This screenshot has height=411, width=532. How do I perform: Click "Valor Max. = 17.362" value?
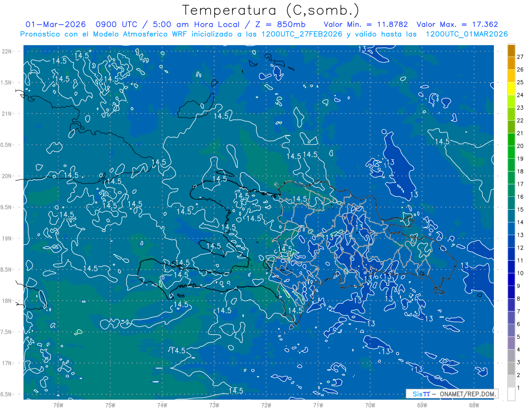click(458, 24)
